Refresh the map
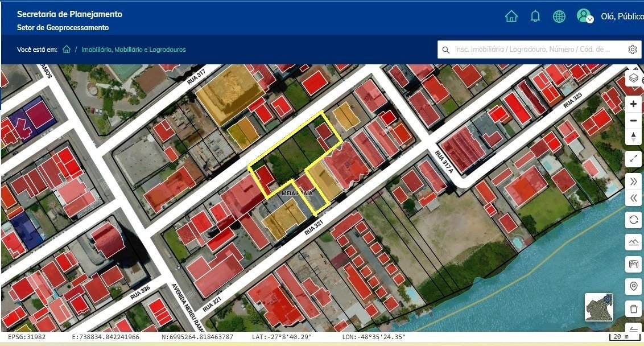 (x=633, y=220)
